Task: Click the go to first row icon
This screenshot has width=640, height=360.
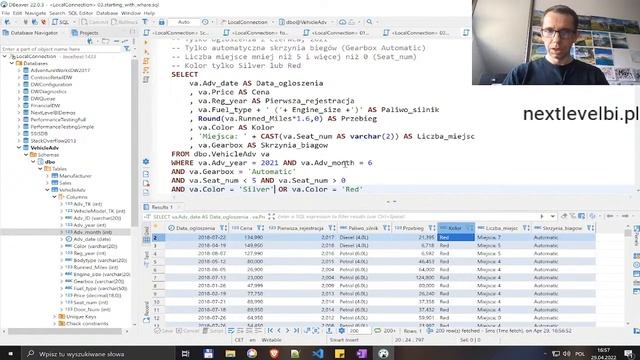Action: [270, 331]
